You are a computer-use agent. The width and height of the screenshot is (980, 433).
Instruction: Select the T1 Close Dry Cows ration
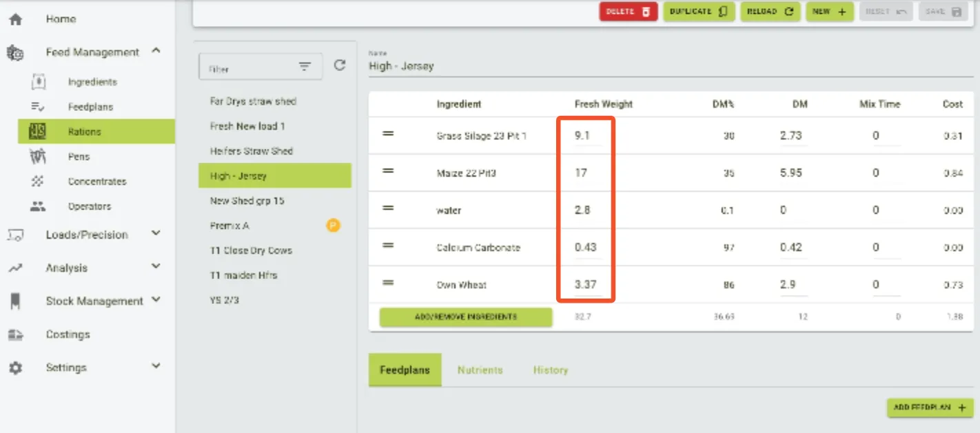[x=251, y=250]
